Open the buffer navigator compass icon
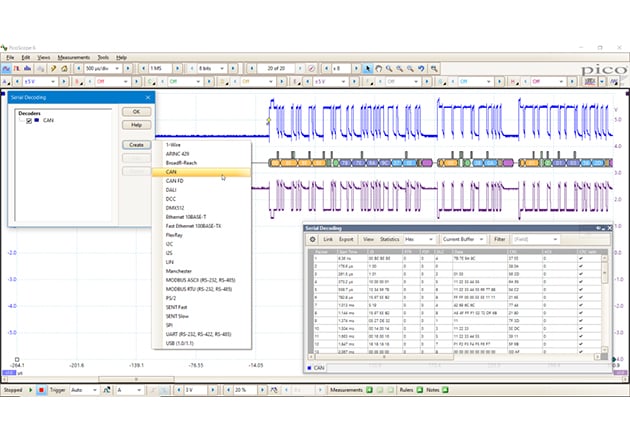This screenshot has height=440, width=630. click(x=311, y=69)
